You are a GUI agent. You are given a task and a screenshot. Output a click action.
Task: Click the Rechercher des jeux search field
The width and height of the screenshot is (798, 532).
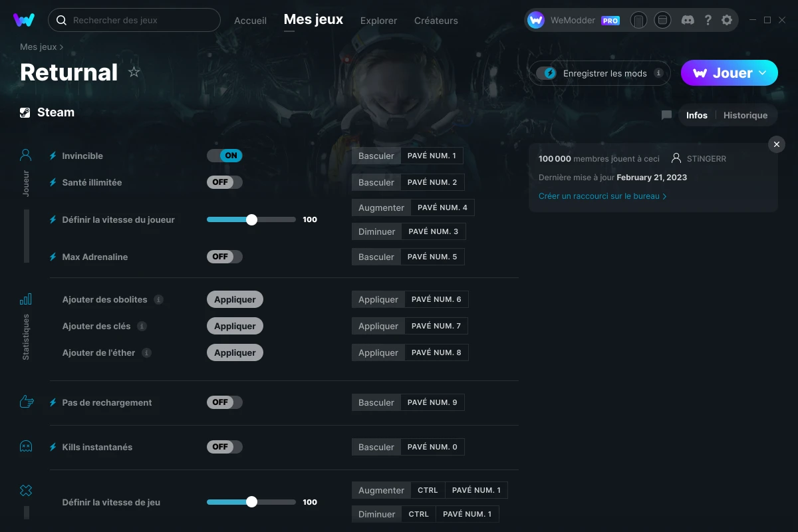tap(134, 20)
